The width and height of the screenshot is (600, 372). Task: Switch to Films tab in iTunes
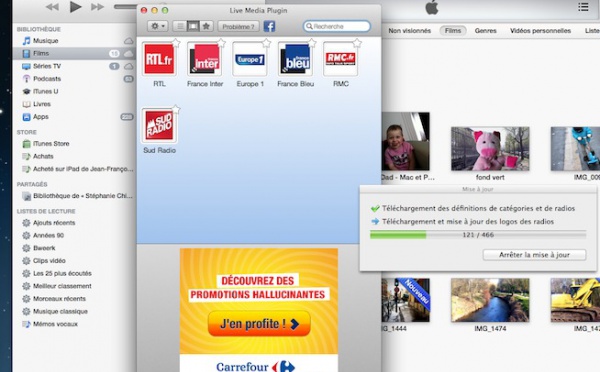click(453, 31)
